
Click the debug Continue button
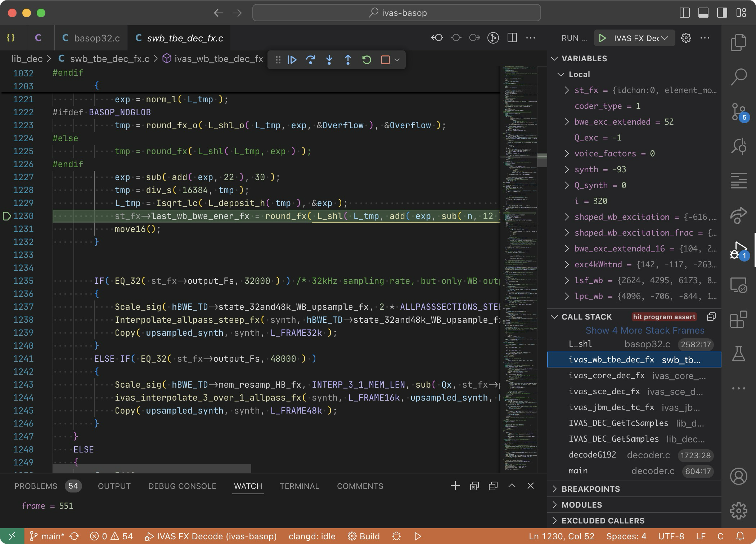coord(292,60)
